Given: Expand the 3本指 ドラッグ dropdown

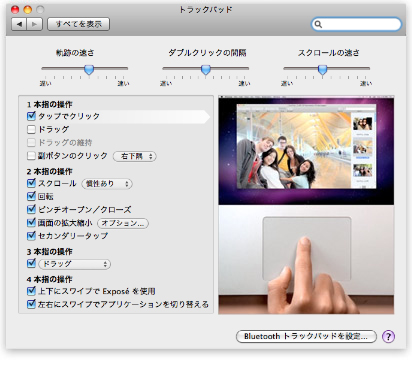Looking at the screenshot, I should tap(75, 264).
